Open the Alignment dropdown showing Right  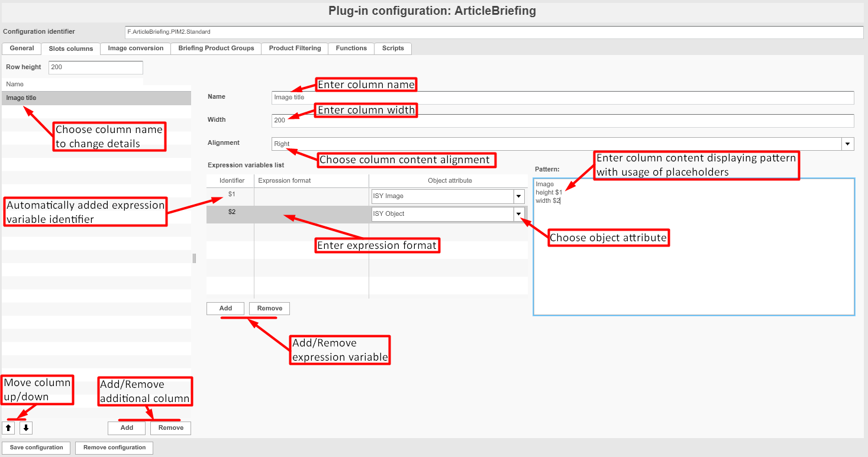point(848,144)
